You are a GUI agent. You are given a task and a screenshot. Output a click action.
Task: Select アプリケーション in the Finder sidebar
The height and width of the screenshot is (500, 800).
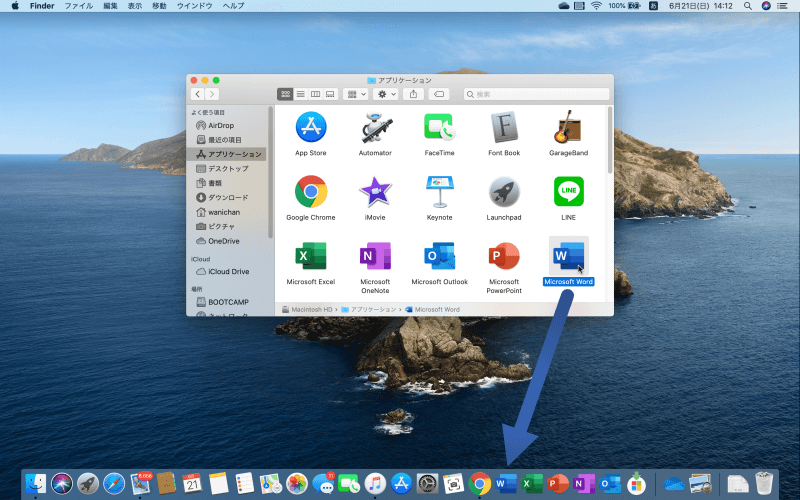point(226,154)
